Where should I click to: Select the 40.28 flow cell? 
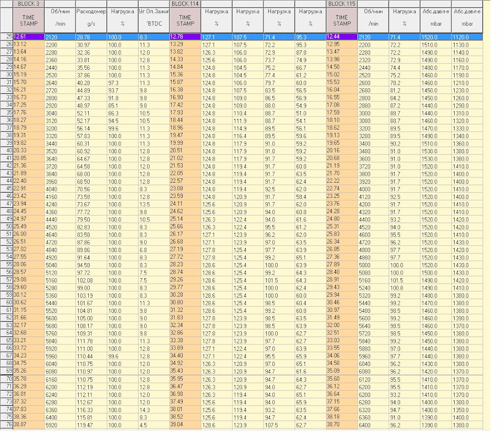coord(91,83)
